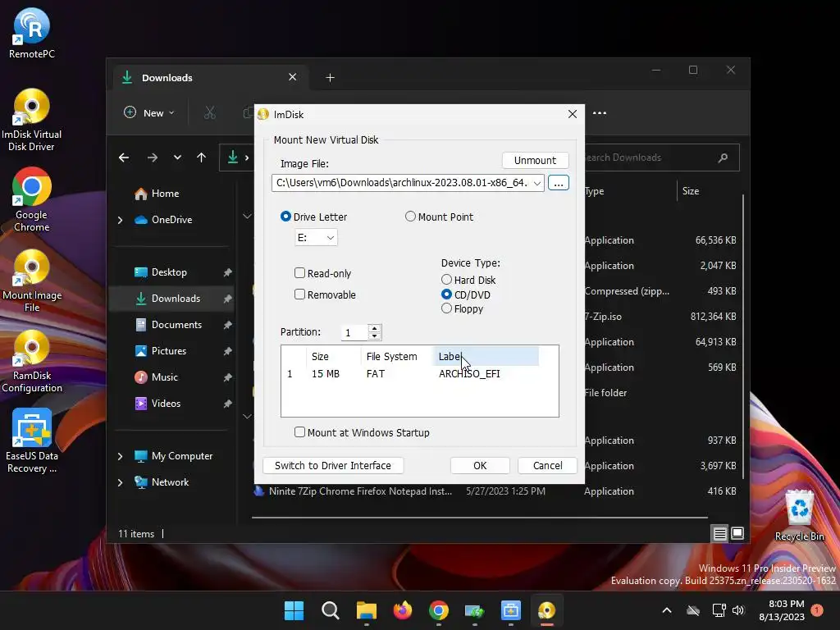Click the browse (...) image file button

(x=558, y=183)
